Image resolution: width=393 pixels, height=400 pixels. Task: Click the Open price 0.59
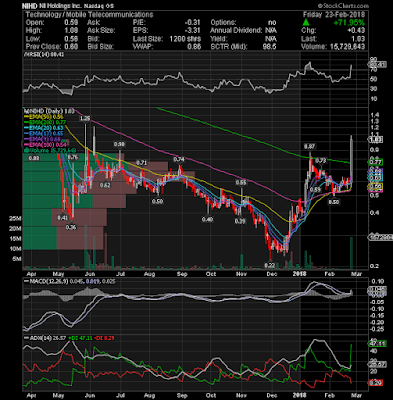pyautogui.click(x=71, y=23)
